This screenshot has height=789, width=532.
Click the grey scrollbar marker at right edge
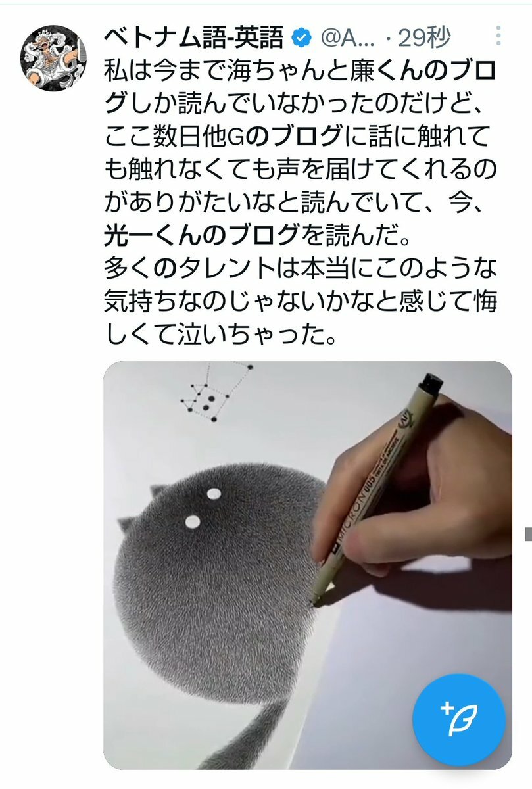click(x=528, y=534)
